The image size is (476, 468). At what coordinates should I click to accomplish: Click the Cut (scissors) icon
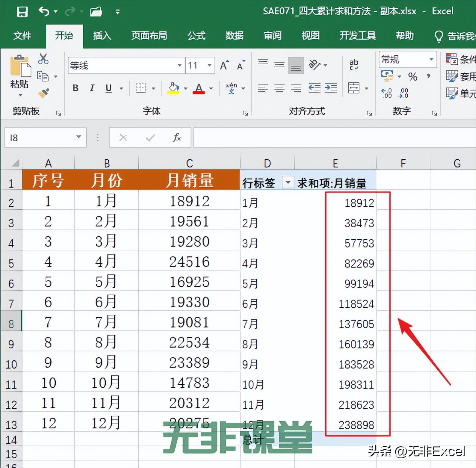[x=43, y=59]
